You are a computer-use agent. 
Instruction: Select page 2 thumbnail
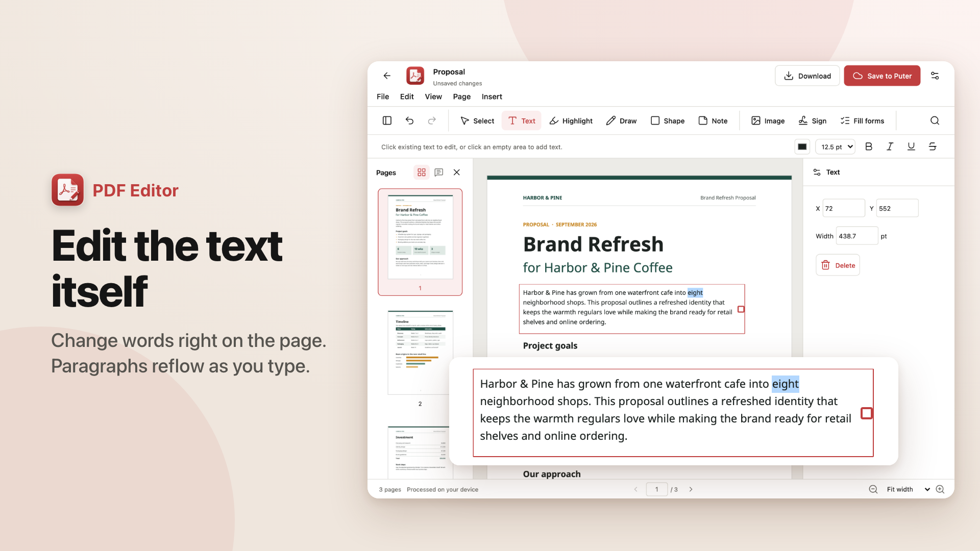[420, 353]
